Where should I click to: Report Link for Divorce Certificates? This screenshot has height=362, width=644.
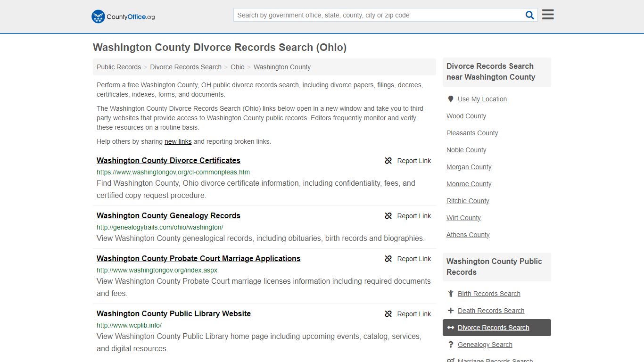[x=408, y=161]
